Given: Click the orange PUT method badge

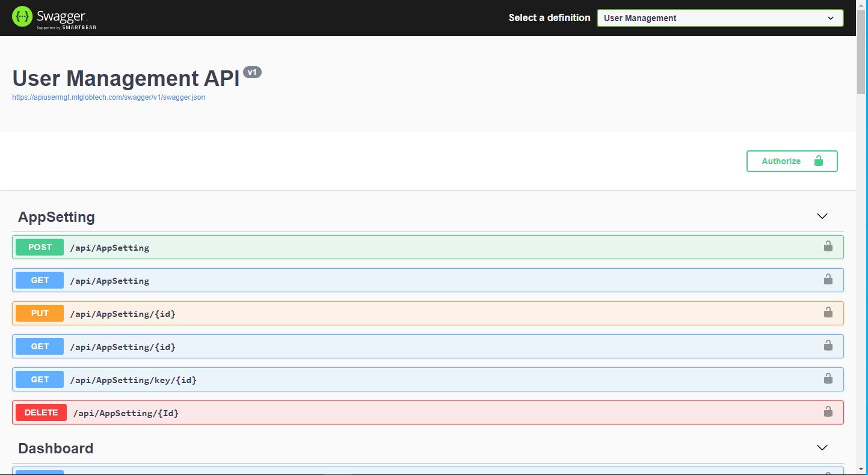Looking at the screenshot, I should [x=40, y=313].
